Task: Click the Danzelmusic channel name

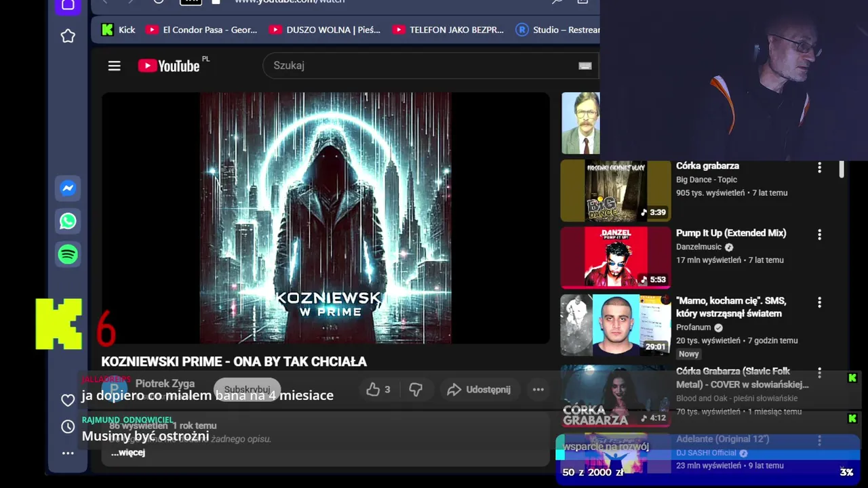Action: (x=698, y=247)
